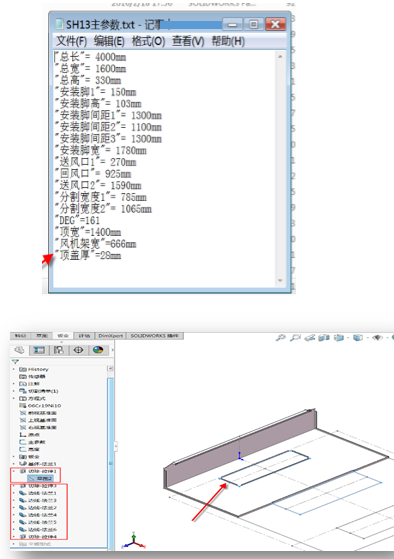Switch to the DimXpert ribbon tab

(x=111, y=336)
